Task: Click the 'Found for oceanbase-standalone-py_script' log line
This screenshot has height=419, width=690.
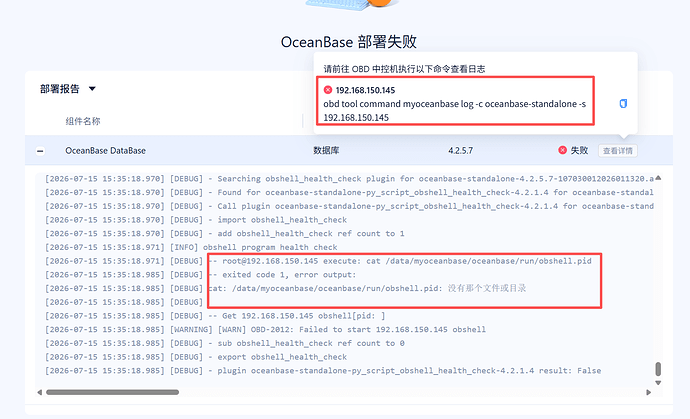Action: (x=349, y=192)
